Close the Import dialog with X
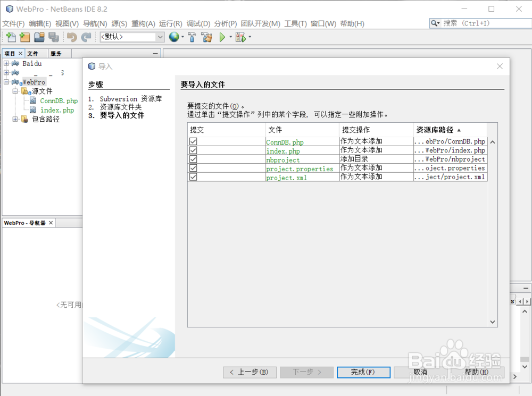532x396 pixels. click(x=500, y=66)
